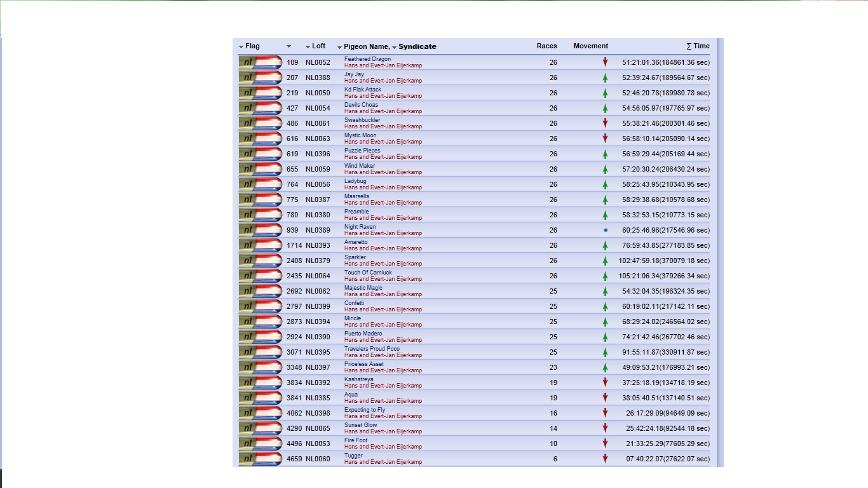
Task: Click position number 939
Action: pos(292,230)
